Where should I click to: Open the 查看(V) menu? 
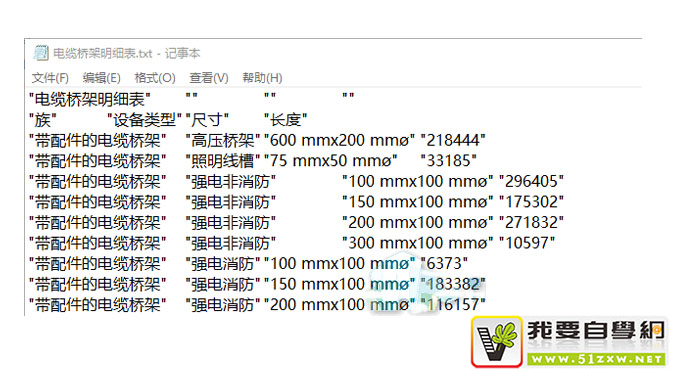[208, 78]
